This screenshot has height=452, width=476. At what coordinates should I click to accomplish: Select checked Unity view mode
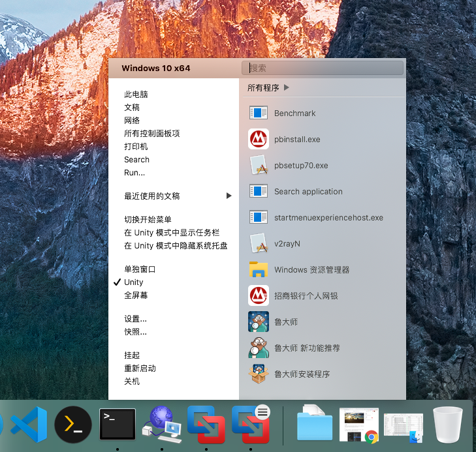pos(134,282)
